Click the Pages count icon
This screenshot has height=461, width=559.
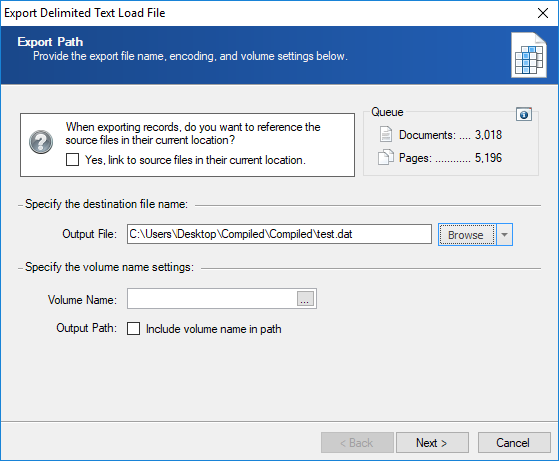[x=385, y=157]
